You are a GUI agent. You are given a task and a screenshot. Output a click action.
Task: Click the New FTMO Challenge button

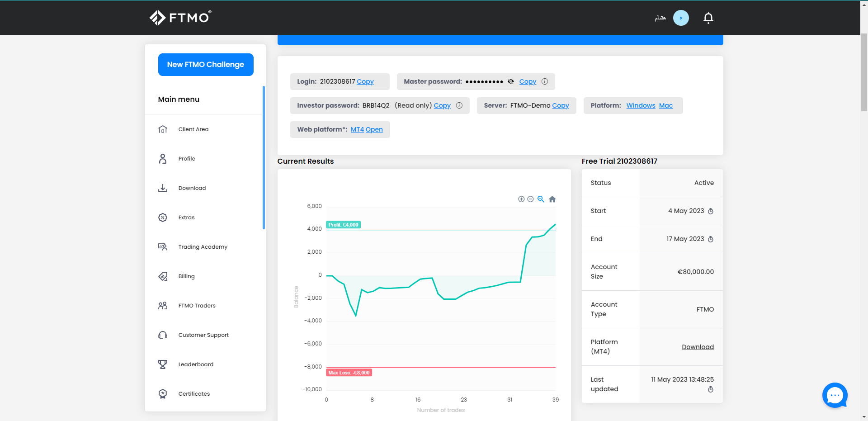pos(206,65)
